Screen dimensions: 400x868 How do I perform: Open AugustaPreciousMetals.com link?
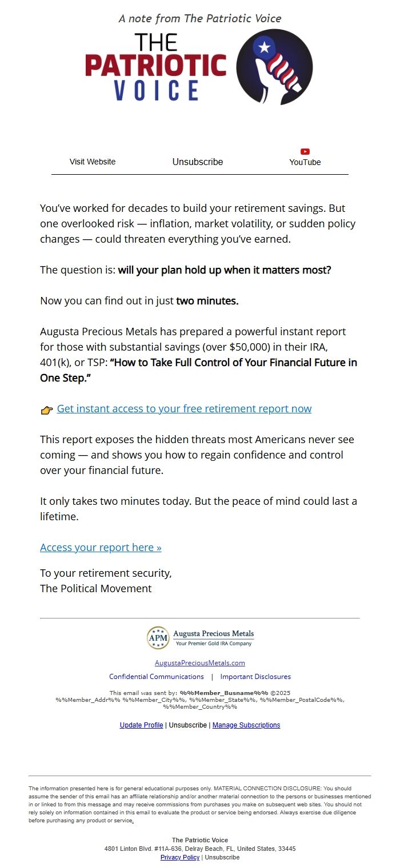tap(200, 663)
